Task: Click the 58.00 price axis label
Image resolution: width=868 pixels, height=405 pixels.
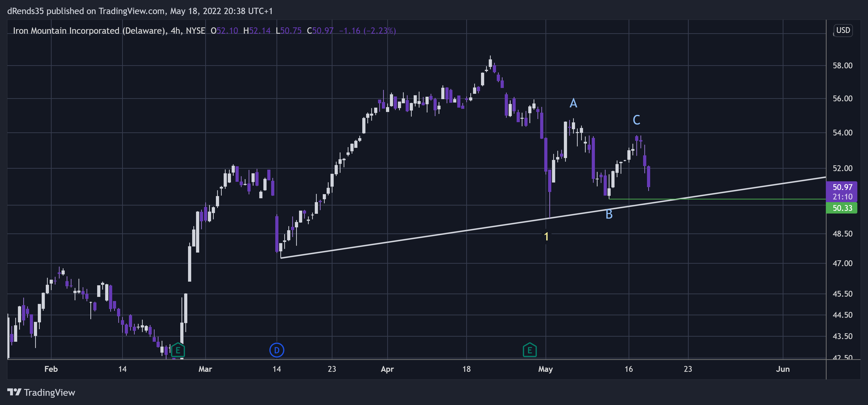Action: click(x=842, y=65)
